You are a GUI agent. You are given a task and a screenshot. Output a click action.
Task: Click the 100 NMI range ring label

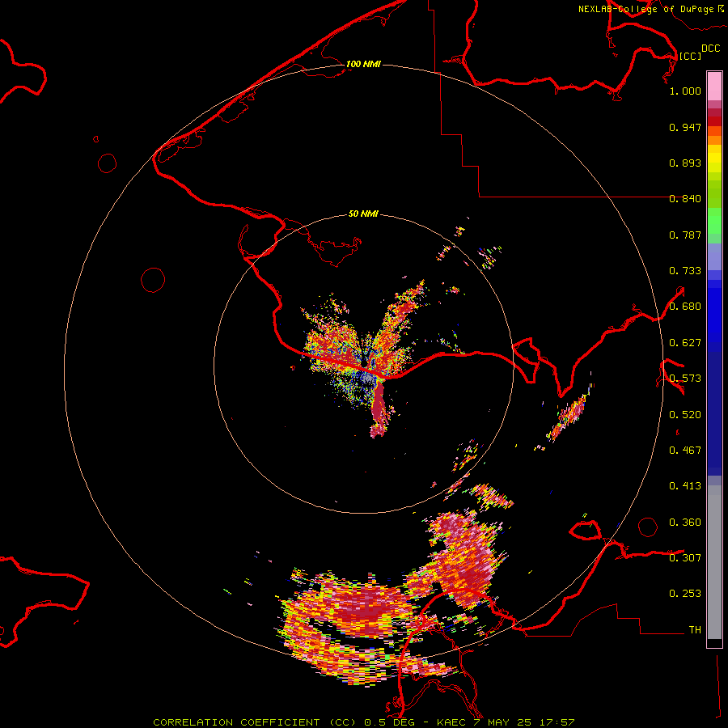(x=363, y=64)
